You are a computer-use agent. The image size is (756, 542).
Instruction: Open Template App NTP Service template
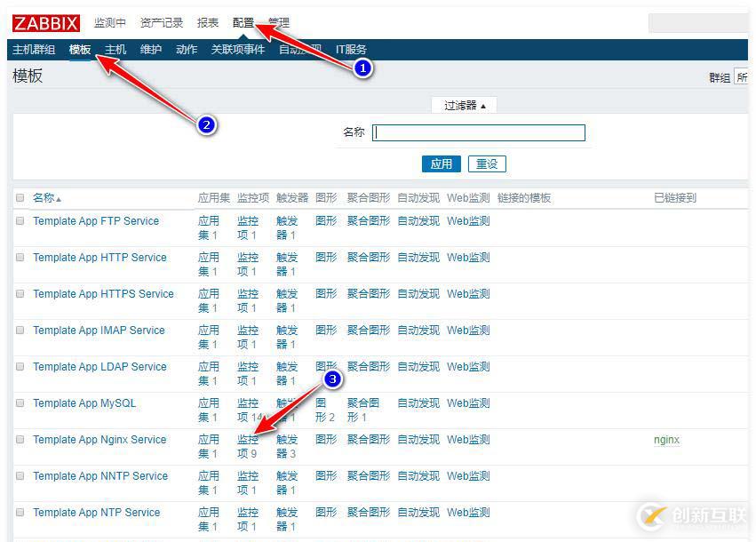pyautogui.click(x=97, y=512)
